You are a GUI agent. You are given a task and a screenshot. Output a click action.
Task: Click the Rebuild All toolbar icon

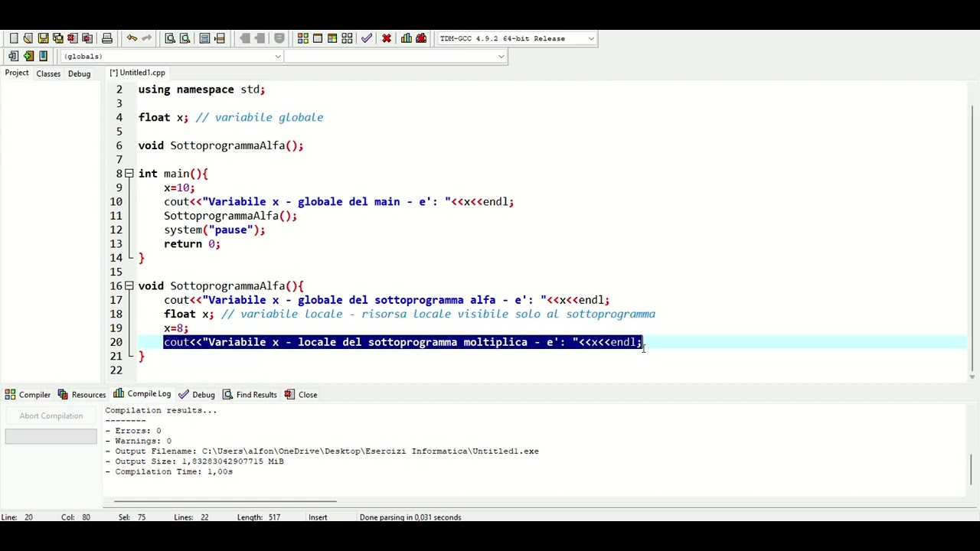click(347, 38)
